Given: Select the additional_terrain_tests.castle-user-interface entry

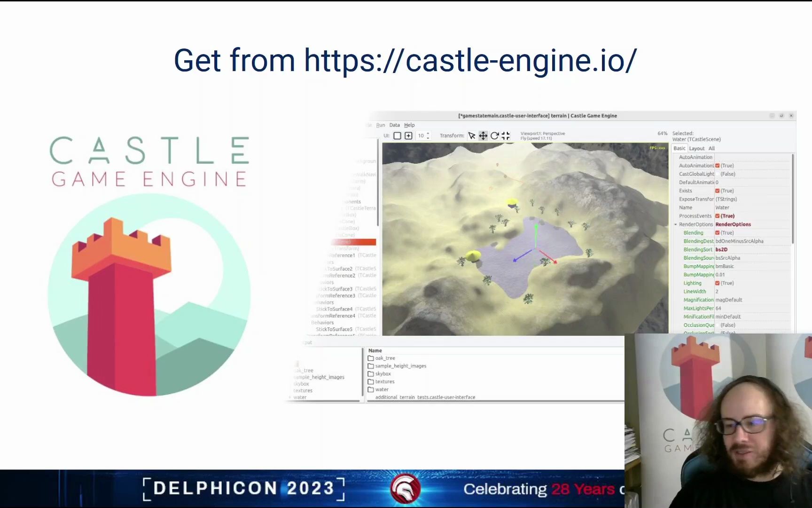Looking at the screenshot, I should [x=424, y=397].
